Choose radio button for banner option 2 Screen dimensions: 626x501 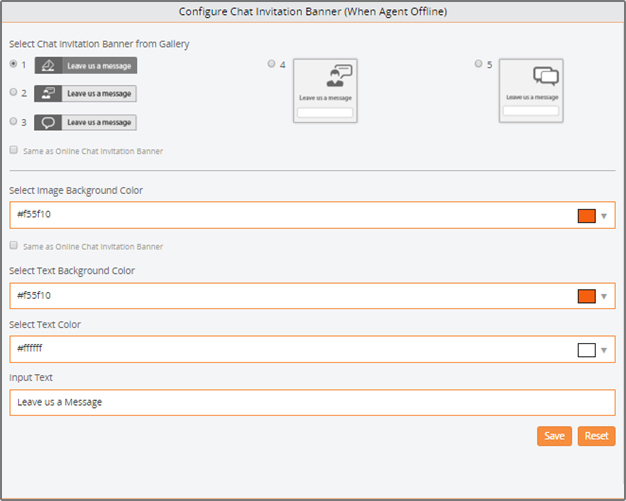pos(14,92)
